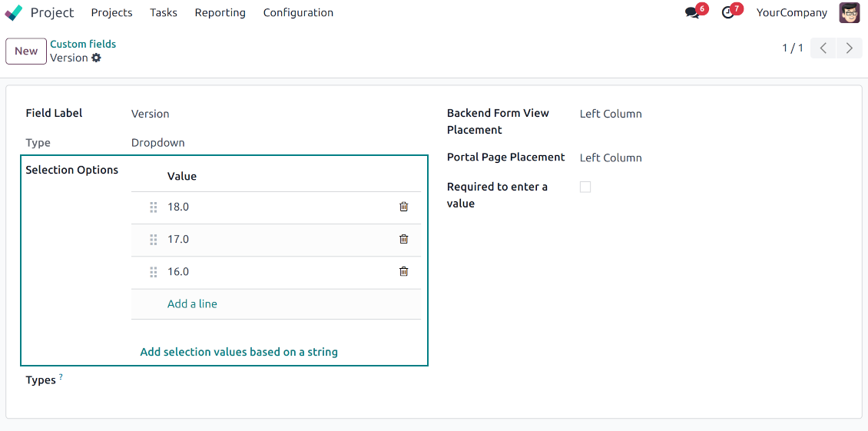Image resolution: width=868 pixels, height=431 pixels.
Task: Open the gear actions menu beside Version
Action: pos(96,58)
